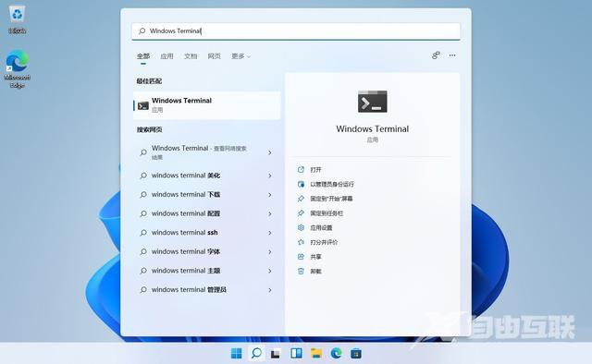Open the Recycle Bin desktop icon
592x364 pixels.
pos(17,19)
